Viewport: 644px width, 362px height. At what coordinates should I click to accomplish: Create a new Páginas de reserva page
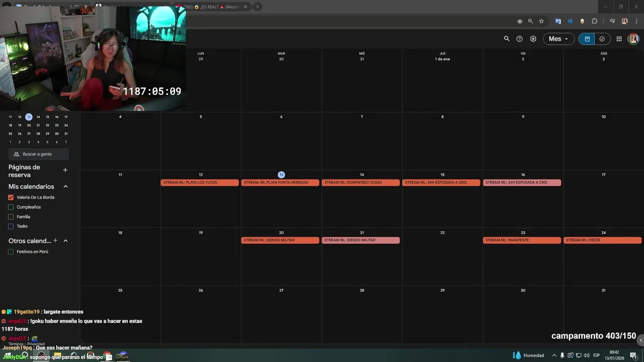(65, 170)
